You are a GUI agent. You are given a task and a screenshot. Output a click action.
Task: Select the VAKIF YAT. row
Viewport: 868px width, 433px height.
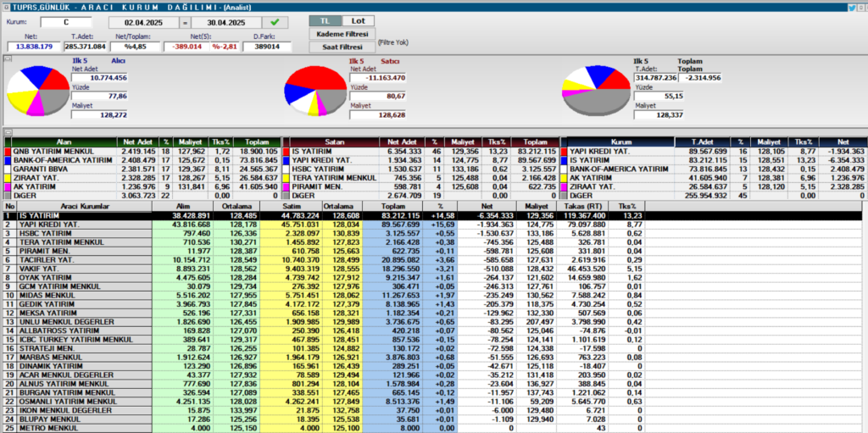[x=431, y=269]
